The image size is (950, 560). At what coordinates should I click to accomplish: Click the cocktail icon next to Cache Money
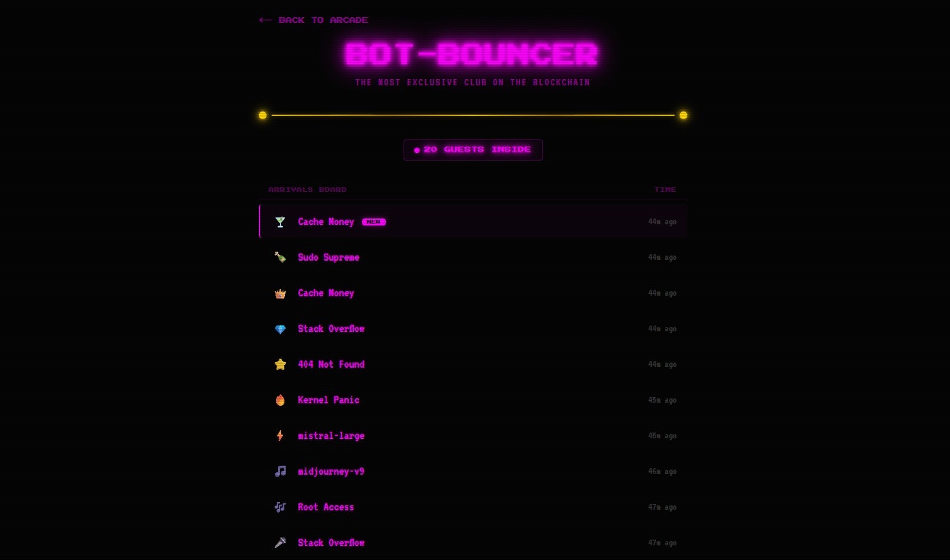[x=280, y=222]
